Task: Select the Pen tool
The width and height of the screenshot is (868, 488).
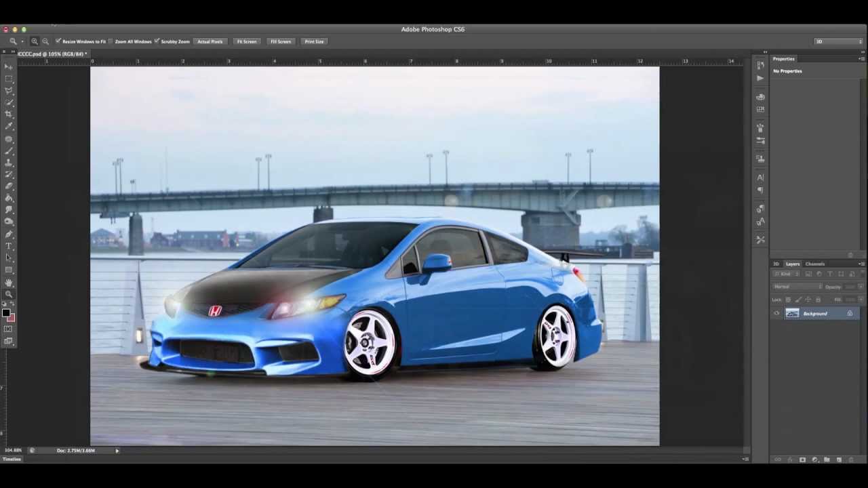Action: [x=8, y=234]
